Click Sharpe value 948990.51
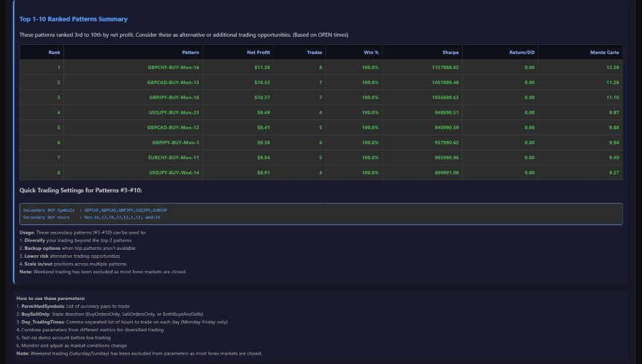The height and width of the screenshot is (364, 642). coord(446,112)
